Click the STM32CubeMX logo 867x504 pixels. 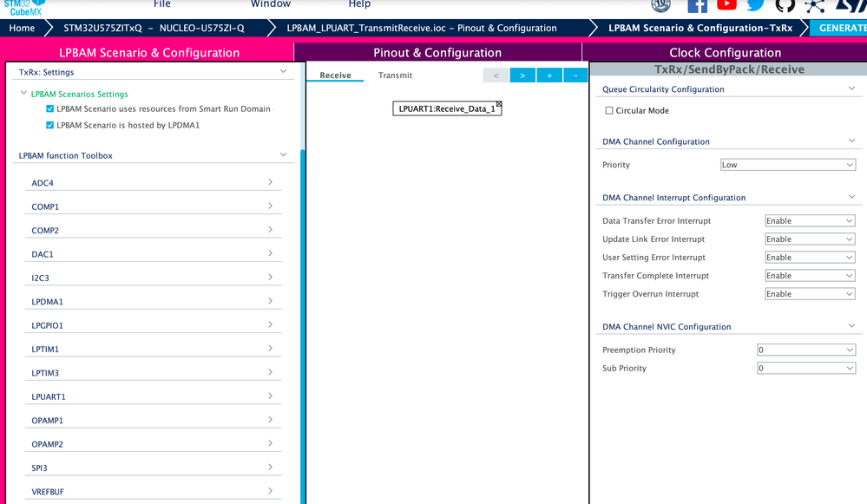(24, 8)
